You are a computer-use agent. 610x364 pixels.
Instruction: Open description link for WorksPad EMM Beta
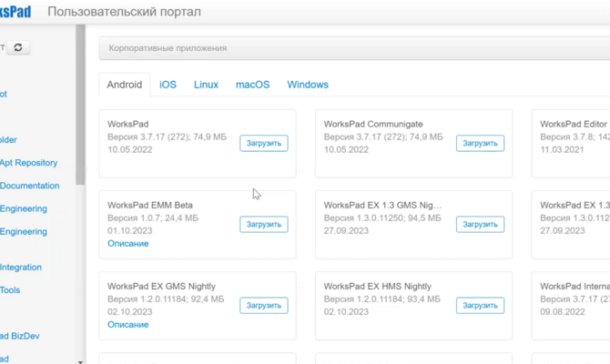[127, 244]
